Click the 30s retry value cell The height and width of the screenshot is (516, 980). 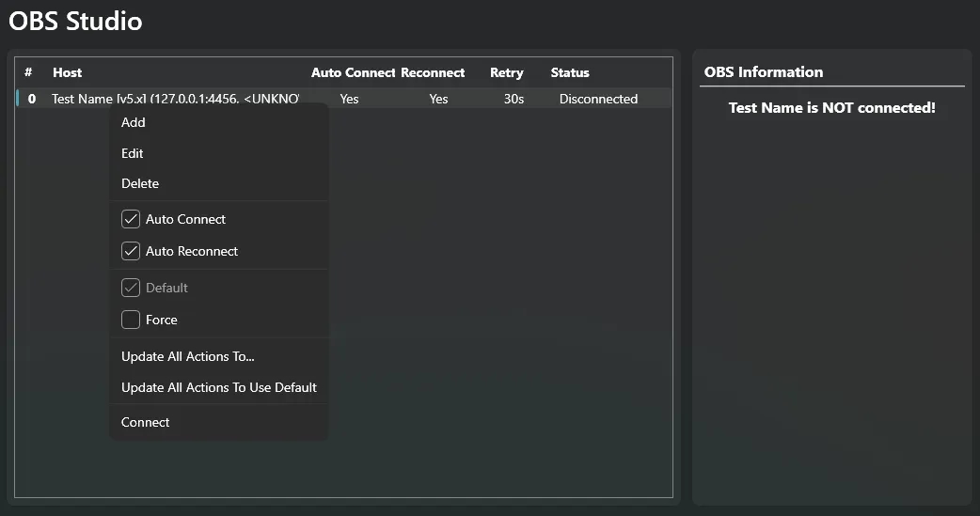coord(514,99)
